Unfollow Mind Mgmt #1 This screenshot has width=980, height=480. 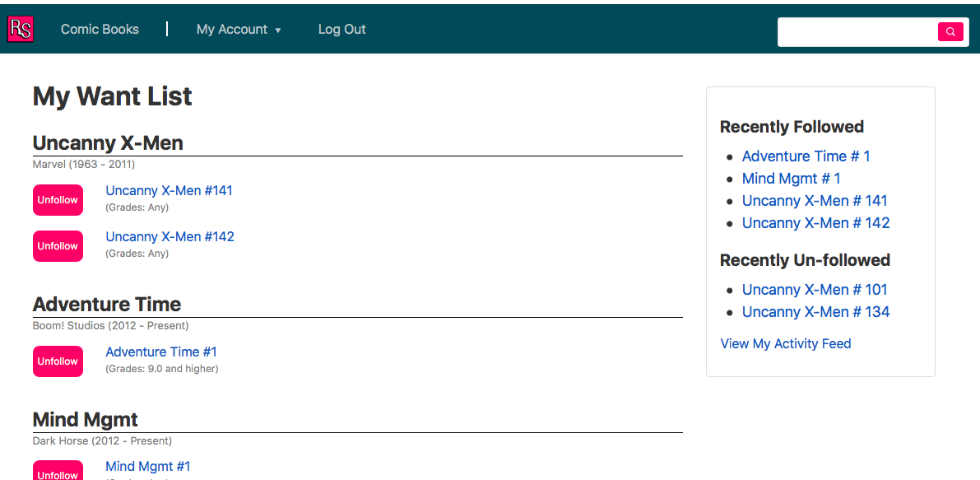(58, 471)
